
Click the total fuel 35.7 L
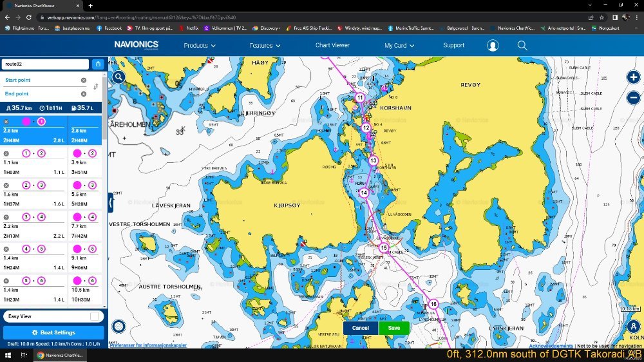point(83,108)
